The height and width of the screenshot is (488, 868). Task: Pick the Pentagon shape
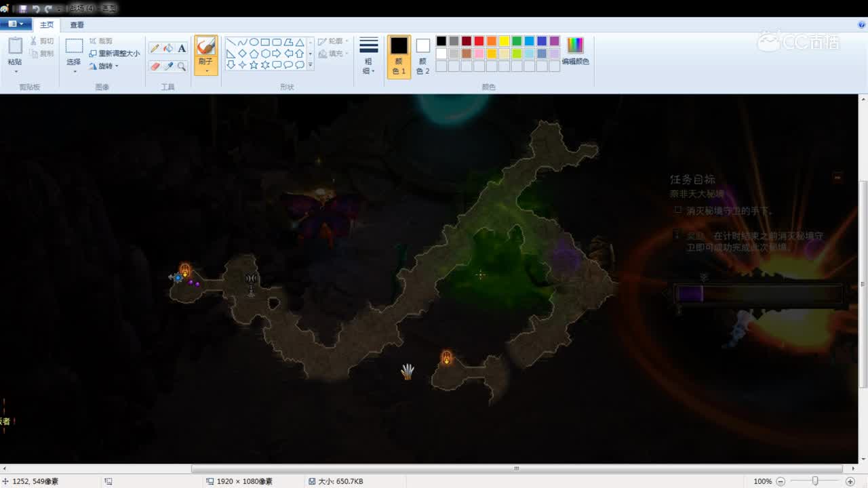pyautogui.click(x=254, y=54)
